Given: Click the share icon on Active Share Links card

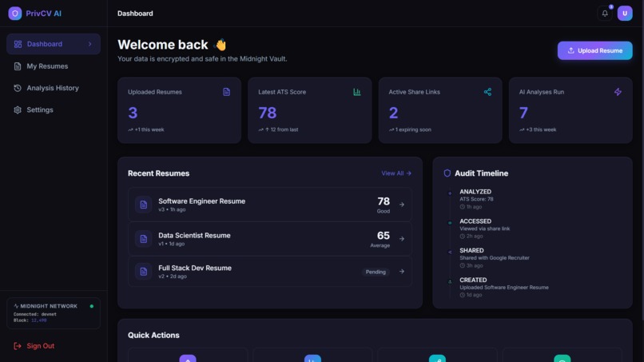Looking at the screenshot, I should pyautogui.click(x=487, y=92).
